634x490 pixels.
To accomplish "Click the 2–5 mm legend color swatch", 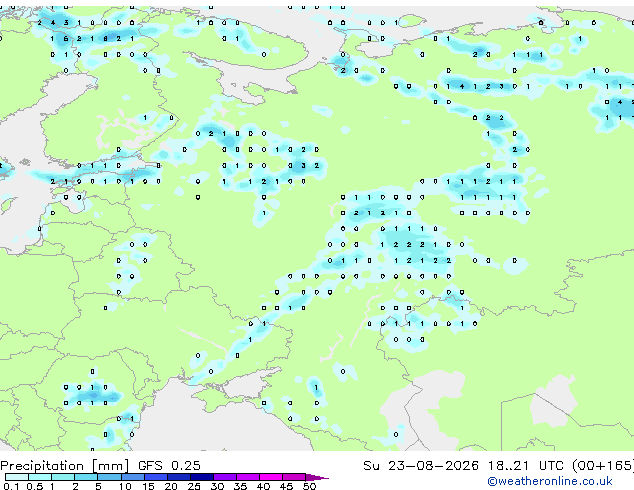I will pos(86,477).
